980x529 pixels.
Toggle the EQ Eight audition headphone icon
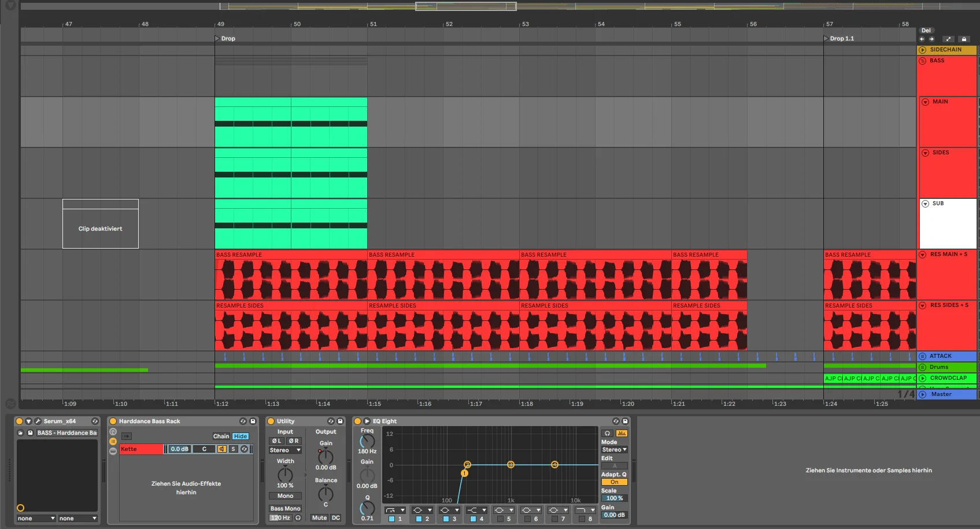click(607, 434)
